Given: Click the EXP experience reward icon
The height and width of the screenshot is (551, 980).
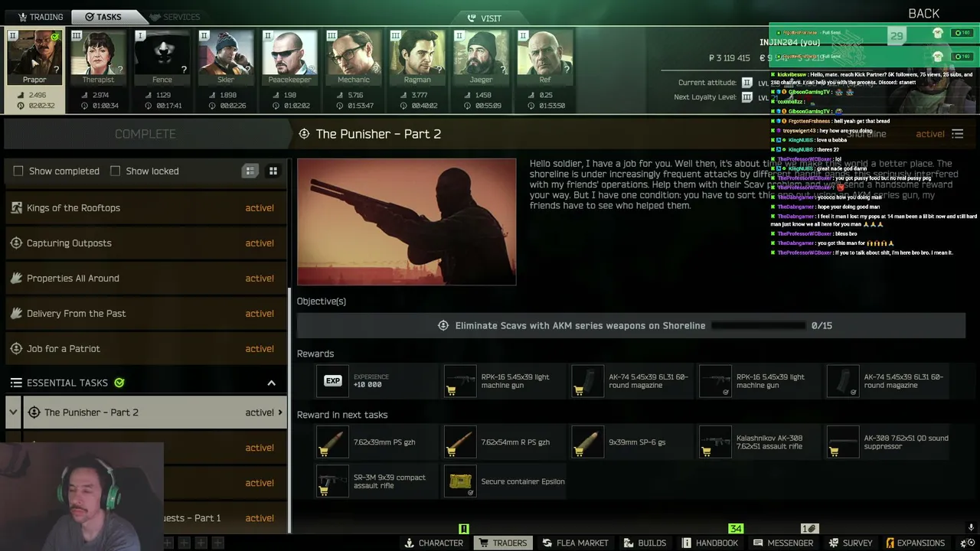Looking at the screenshot, I should pos(332,381).
